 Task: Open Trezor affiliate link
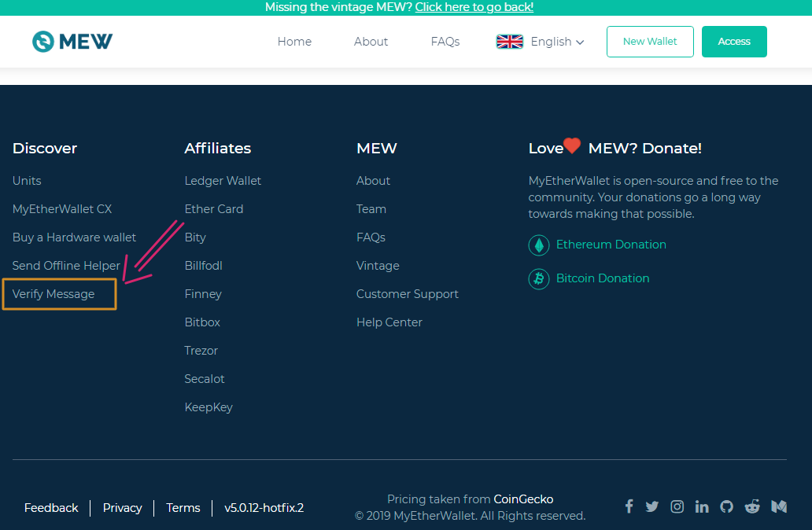[201, 351]
